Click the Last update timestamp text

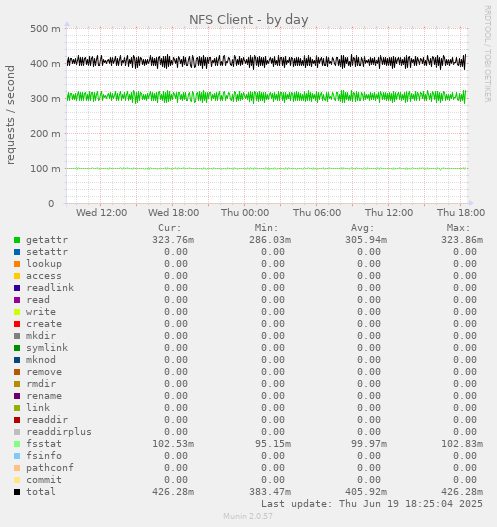pos(372,504)
